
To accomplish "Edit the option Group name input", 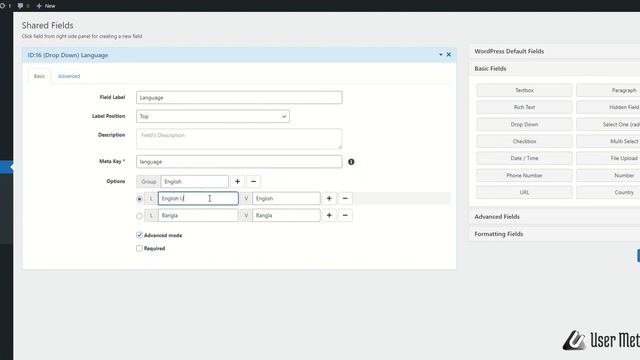I will point(195,182).
